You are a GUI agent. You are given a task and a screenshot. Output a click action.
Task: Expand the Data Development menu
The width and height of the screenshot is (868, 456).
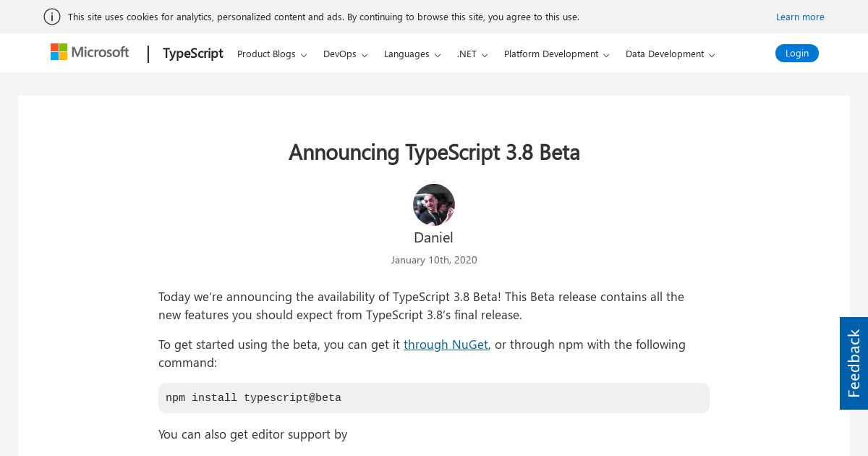pyautogui.click(x=671, y=54)
